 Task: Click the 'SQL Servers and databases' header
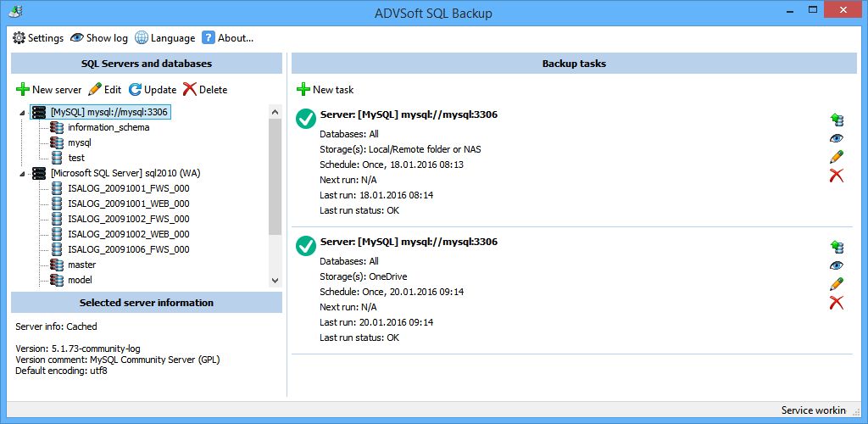[147, 64]
